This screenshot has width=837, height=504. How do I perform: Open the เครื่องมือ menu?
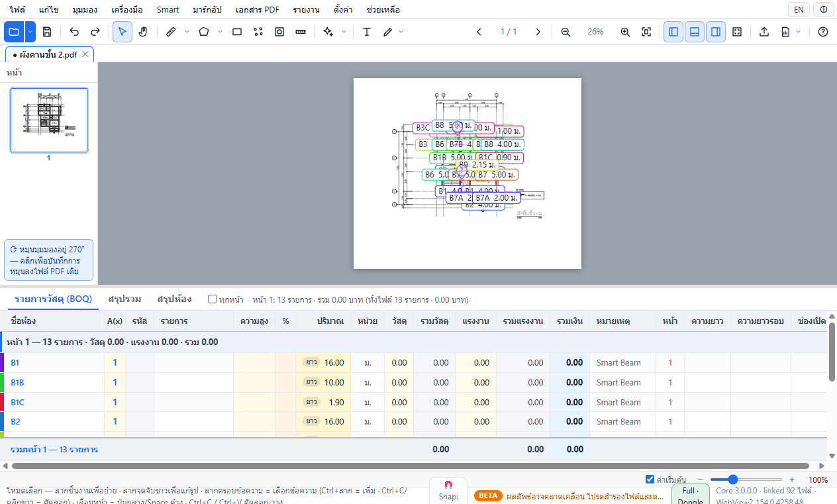[126, 10]
